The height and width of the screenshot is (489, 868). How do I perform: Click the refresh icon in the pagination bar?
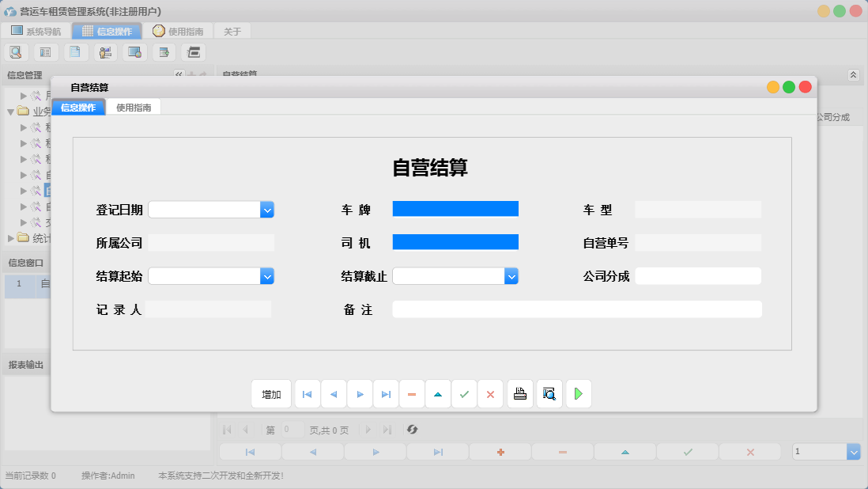(x=410, y=430)
